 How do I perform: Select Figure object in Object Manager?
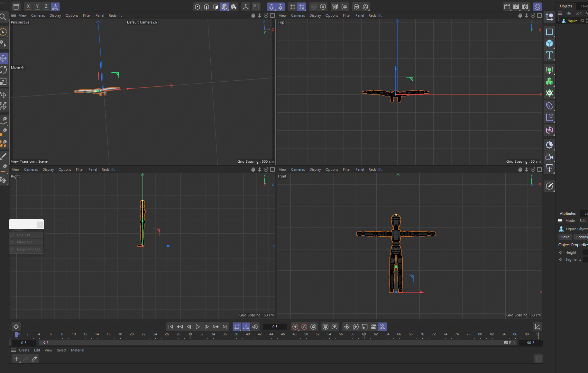(x=572, y=21)
